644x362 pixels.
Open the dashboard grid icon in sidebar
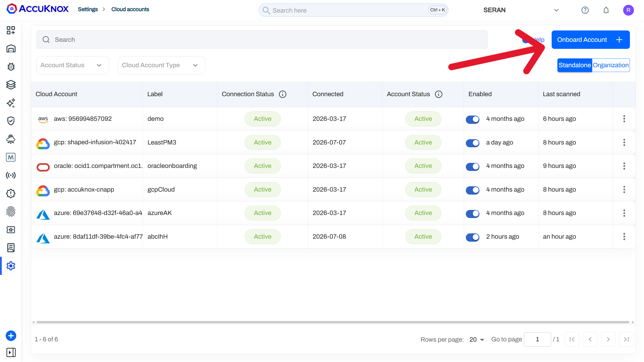tap(11, 30)
